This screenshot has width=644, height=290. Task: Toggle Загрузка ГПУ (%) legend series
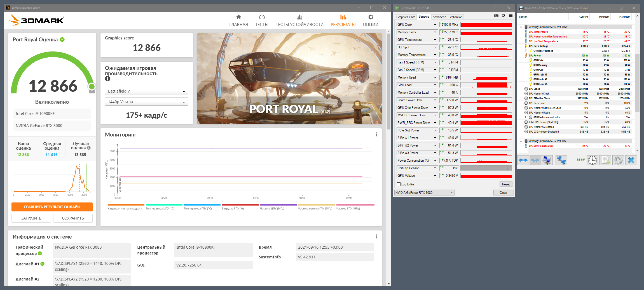[240, 207]
